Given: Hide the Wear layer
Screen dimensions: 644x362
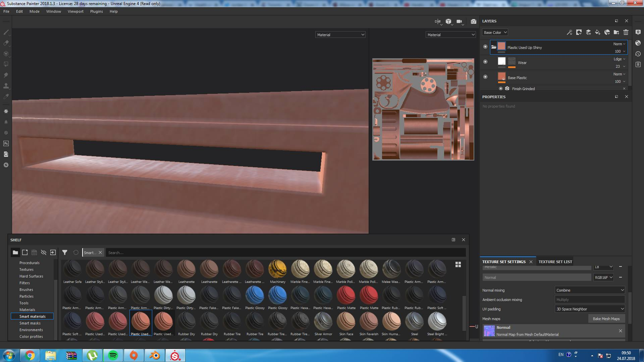Looking at the screenshot, I should coord(485,62).
